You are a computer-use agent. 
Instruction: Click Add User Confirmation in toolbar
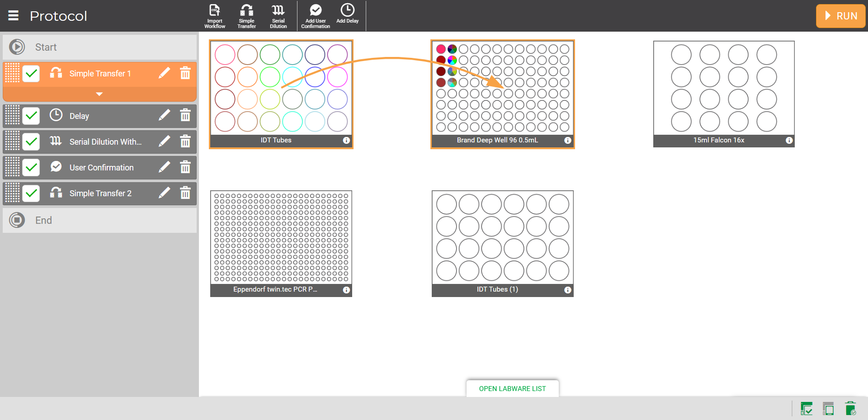coord(316,16)
